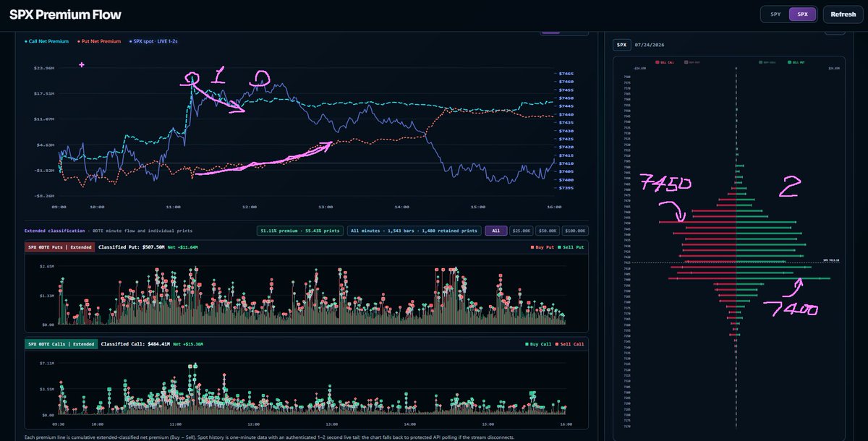868x441 pixels.
Task: Click the $1.33M label on puts chart
Action: (47, 296)
